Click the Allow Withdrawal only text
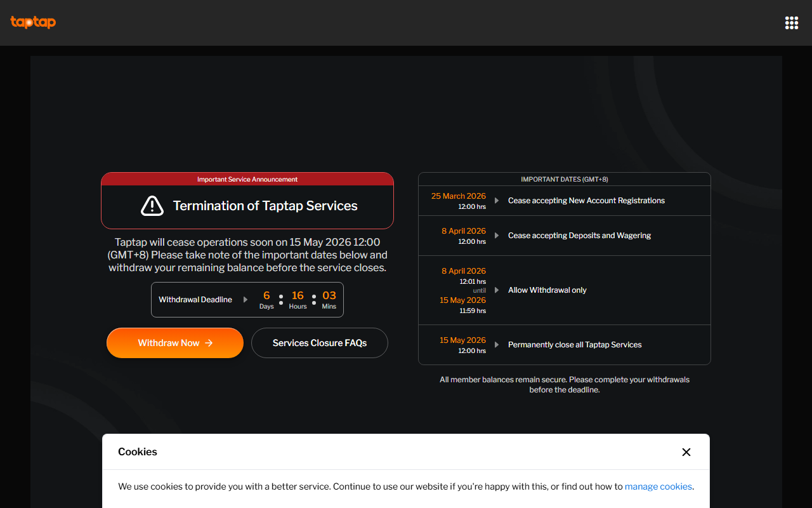Image resolution: width=812 pixels, height=508 pixels. (x=547, y=290)
